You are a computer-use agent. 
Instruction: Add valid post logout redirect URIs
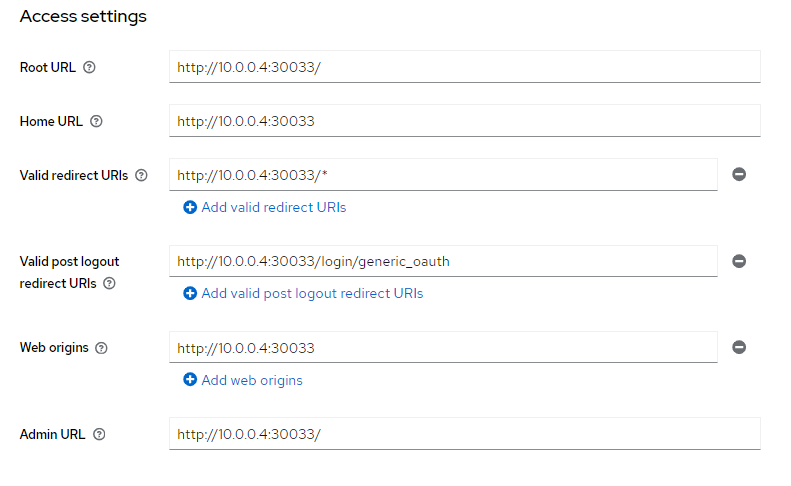point(303,293)
